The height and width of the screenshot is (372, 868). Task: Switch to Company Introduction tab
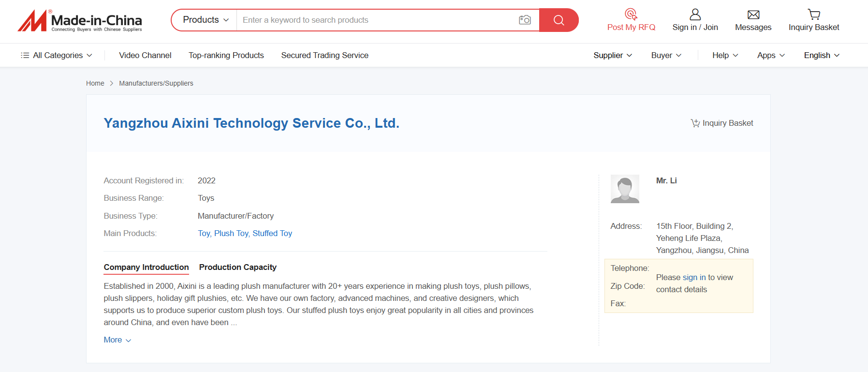pos(146,267)
